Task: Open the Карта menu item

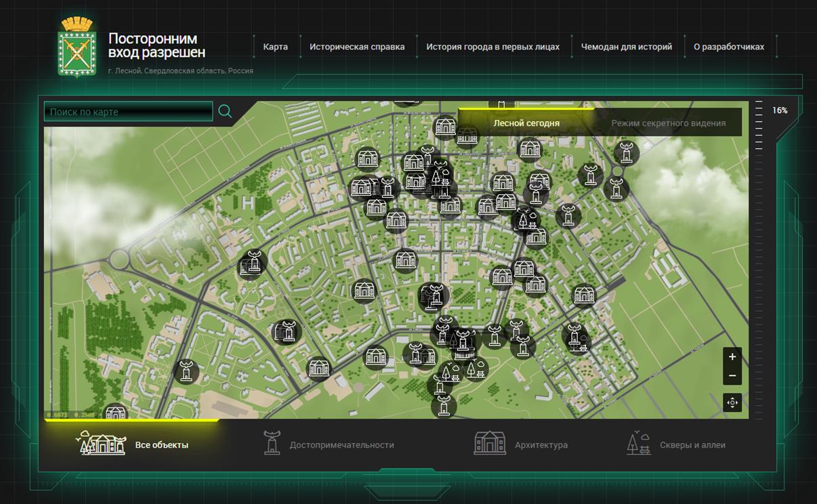Action: tap(275, 47)
